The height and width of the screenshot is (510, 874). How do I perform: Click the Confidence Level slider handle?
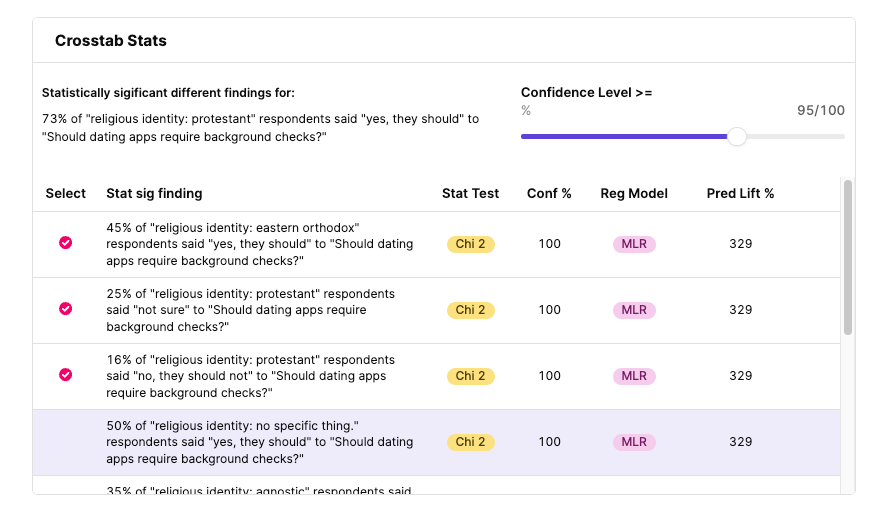click(x=737, y=137)
